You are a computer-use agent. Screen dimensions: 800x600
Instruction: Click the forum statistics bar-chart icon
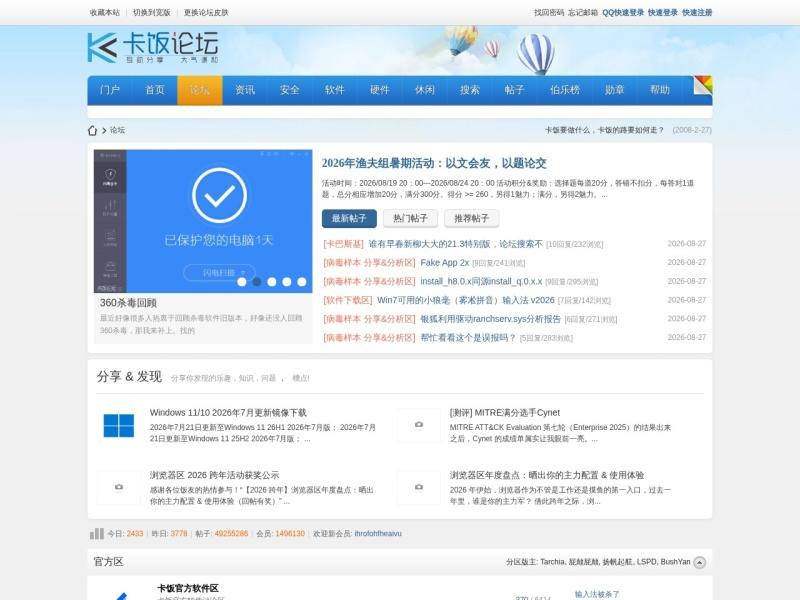(96, 534)
